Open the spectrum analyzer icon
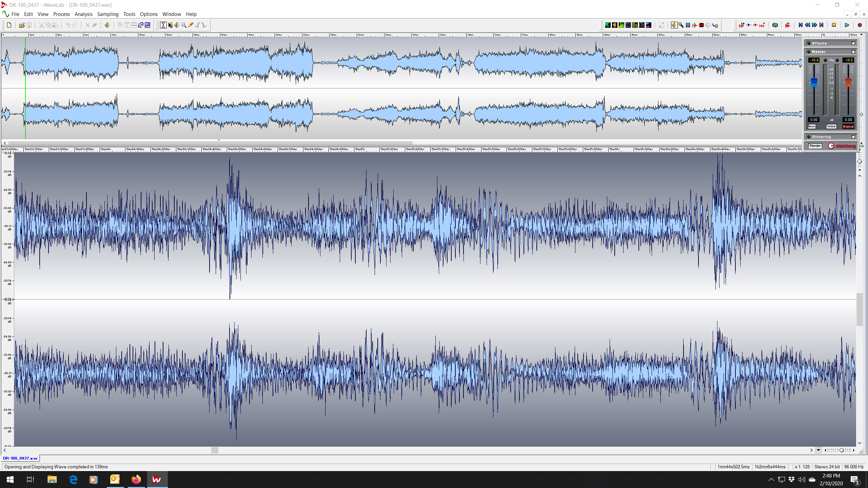Viewport: 868px width, 488px height. 622,25
